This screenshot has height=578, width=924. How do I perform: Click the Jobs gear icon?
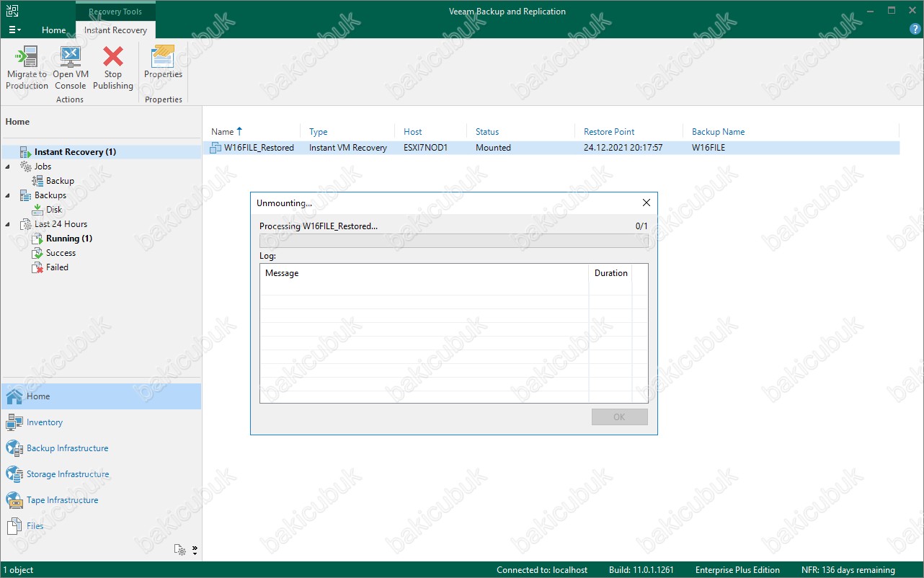pyautogui.click(x=25, y=166)
